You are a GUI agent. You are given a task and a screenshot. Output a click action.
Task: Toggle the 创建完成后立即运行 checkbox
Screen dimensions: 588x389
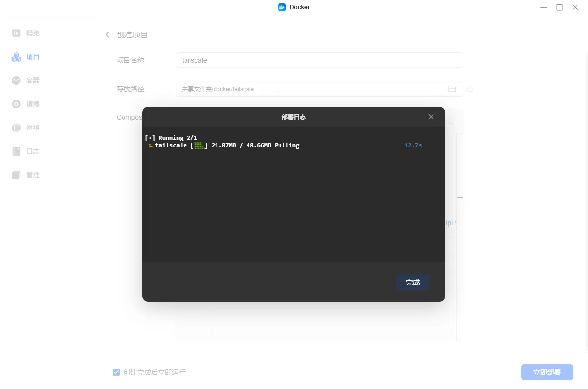coord(116,372)
